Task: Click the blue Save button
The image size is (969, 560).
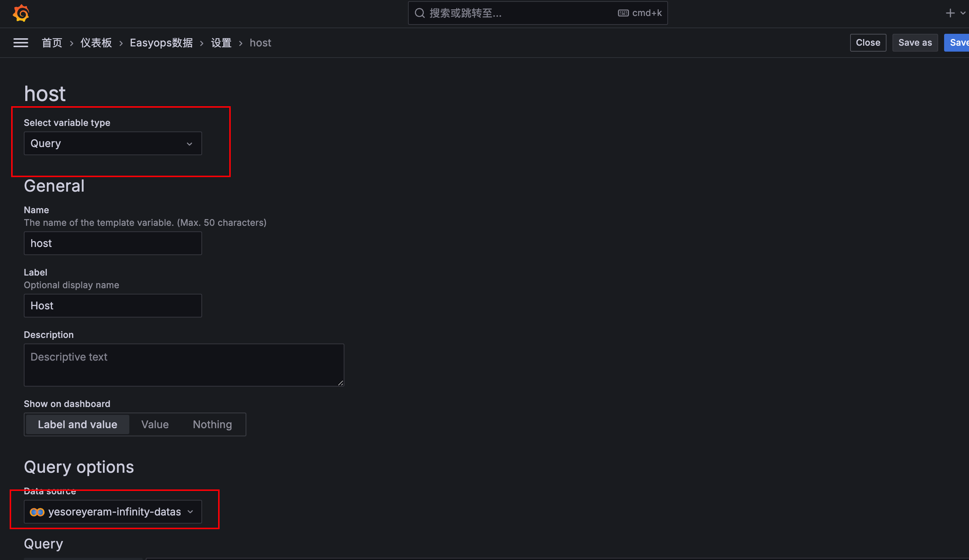Action: pos(957,43)
